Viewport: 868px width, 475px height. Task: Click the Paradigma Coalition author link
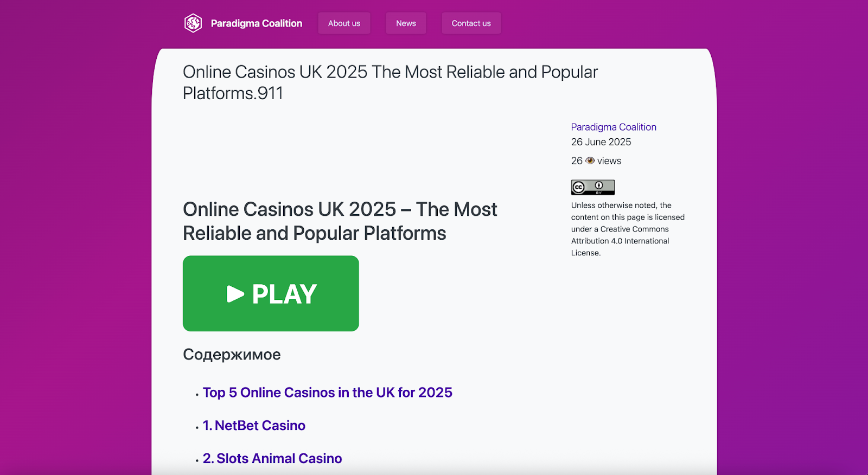pyautogui.click(x=614, y=127)
